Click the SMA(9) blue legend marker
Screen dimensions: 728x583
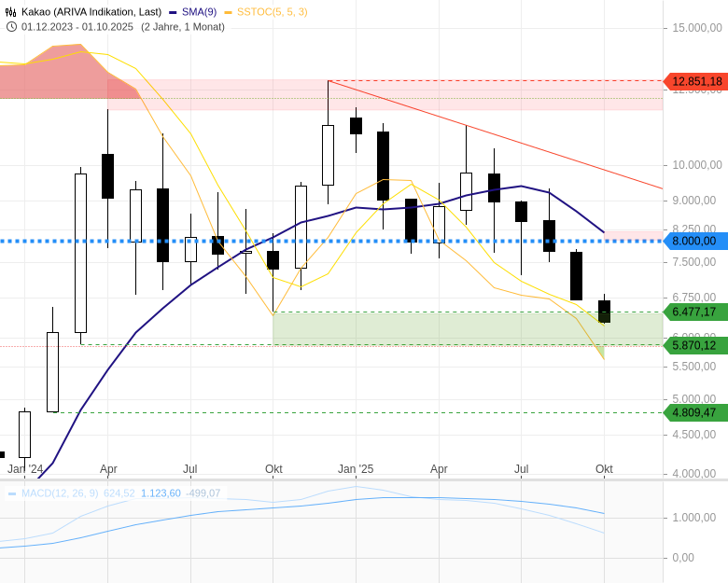click(173, 12)
